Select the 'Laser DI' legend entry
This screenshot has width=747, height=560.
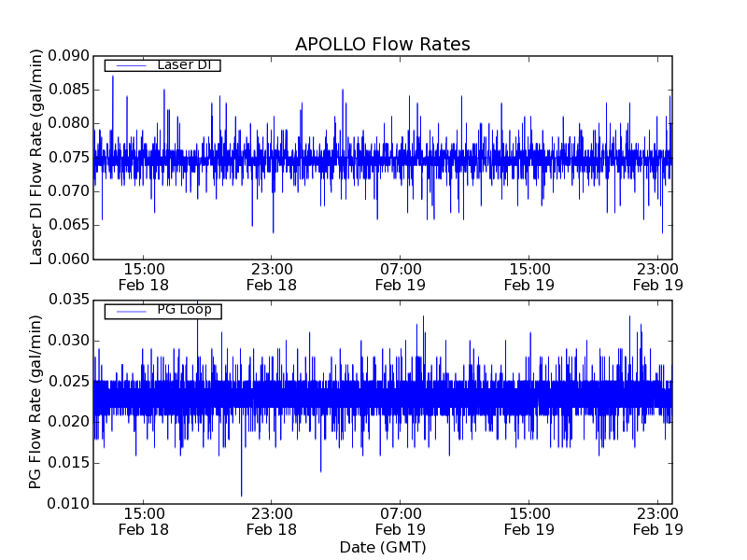[x=184, y=65]
